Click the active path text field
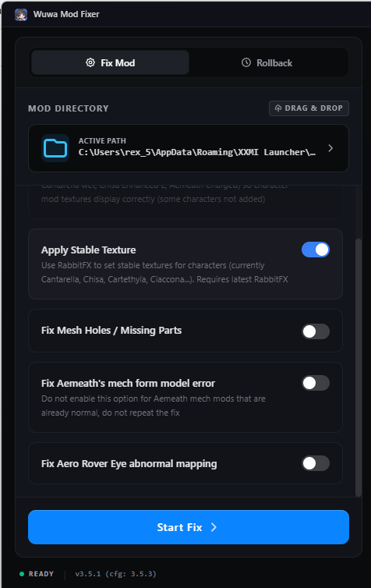 [189, 148]
